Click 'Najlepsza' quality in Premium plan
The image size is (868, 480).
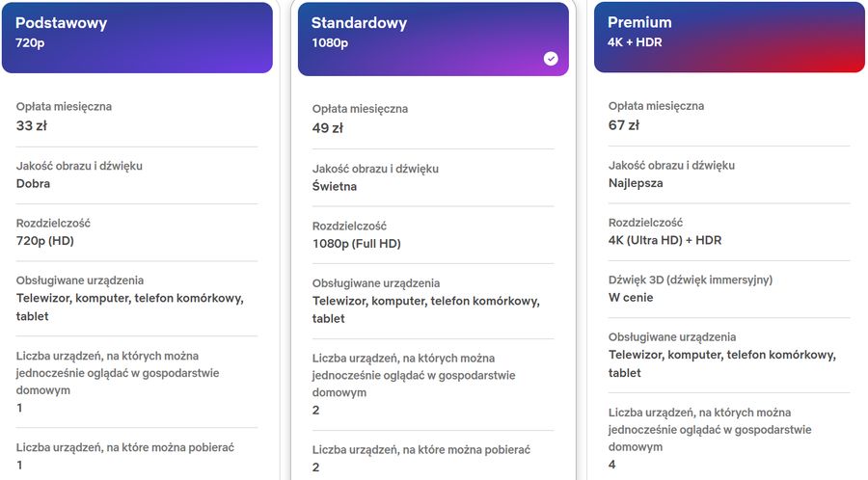(636, 183)
